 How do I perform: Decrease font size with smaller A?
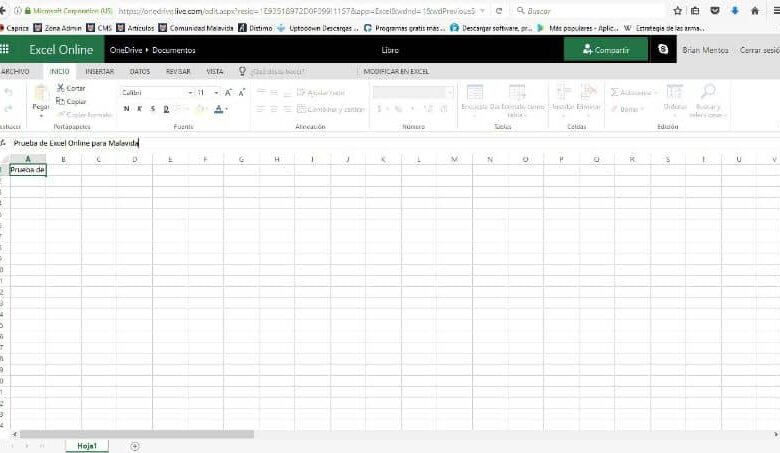pyautogui.click(x=242, y=92)
